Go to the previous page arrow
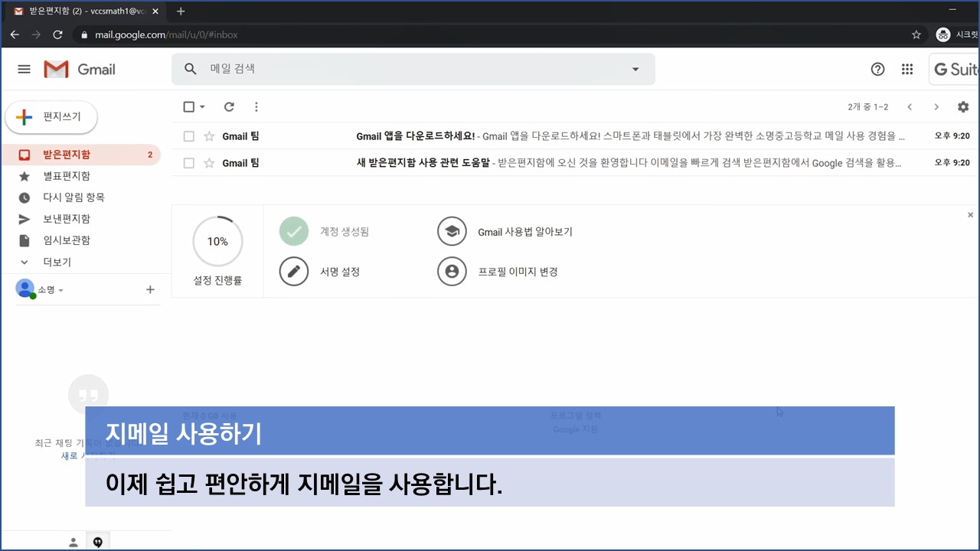This screenshot has width=980, height=551. point(910,107)
